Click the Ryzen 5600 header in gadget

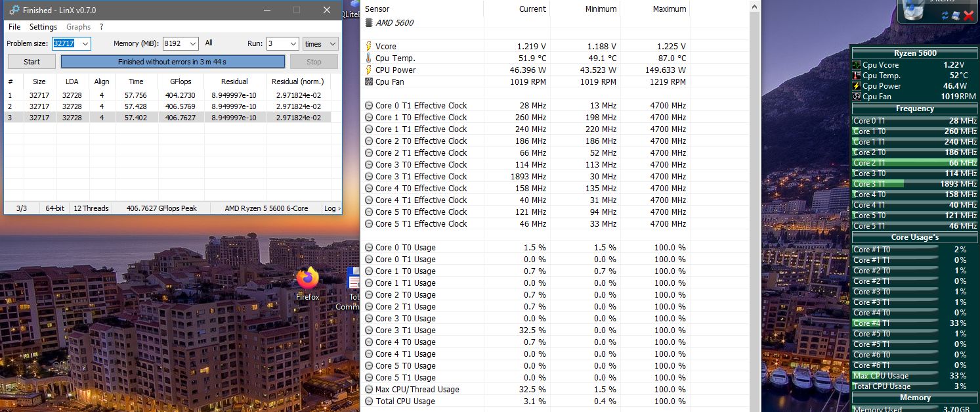point(914,53)
